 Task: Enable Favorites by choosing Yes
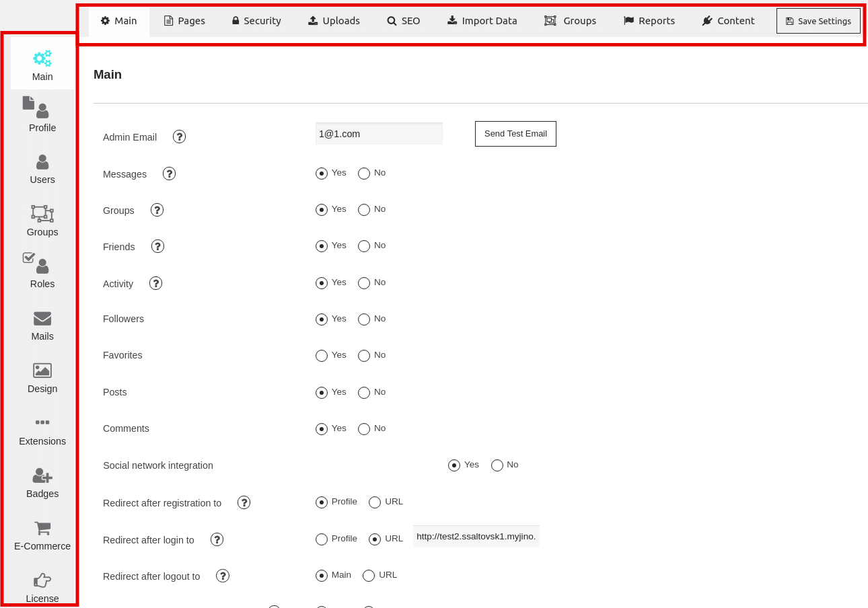pos(321,355)
